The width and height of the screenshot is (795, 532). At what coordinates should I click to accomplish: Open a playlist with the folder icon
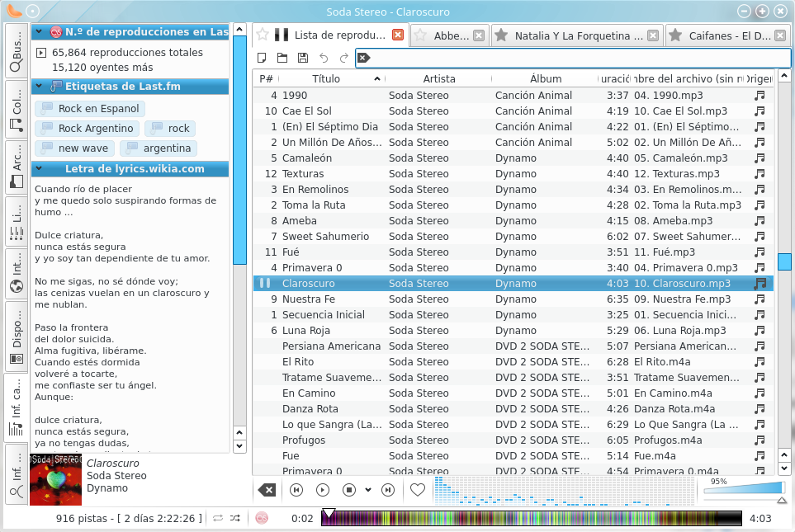(x=282, y=58)
